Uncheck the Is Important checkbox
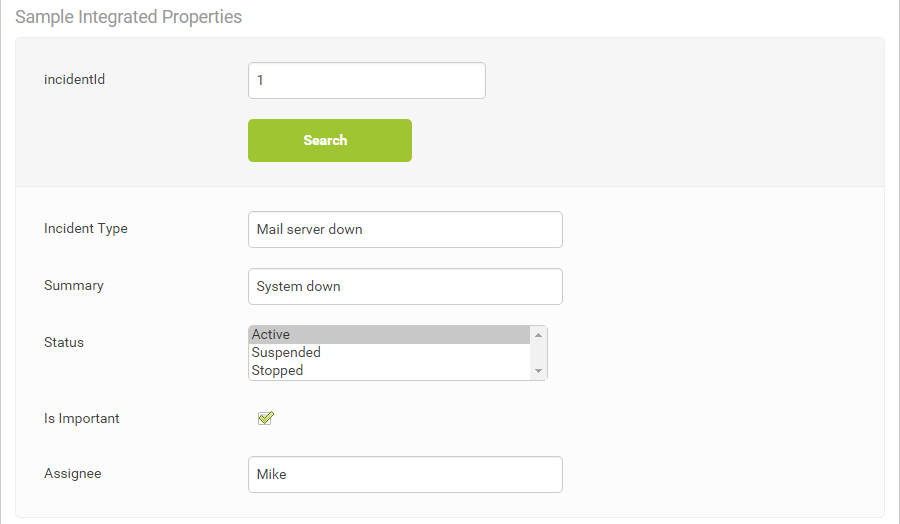 coord(266,418)
